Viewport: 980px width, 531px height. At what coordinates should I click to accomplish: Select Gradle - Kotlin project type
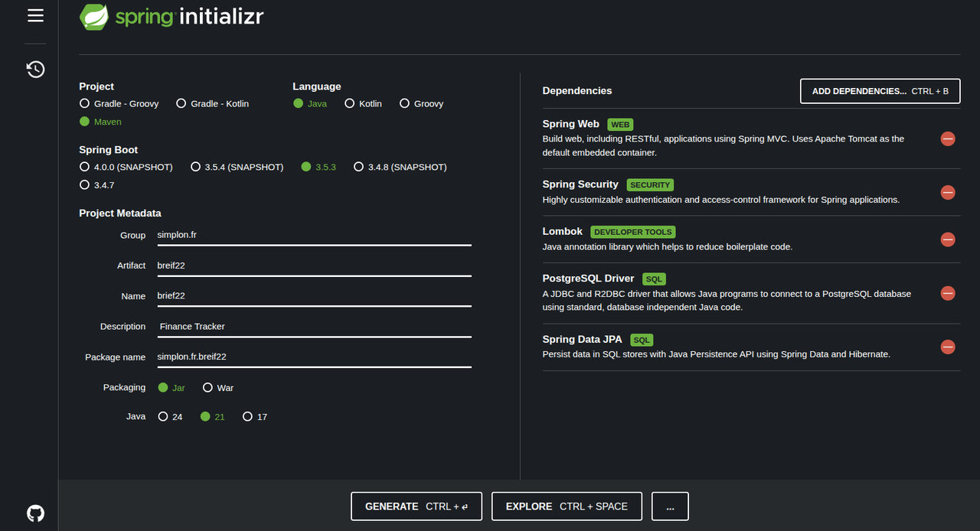pos(212,103)
